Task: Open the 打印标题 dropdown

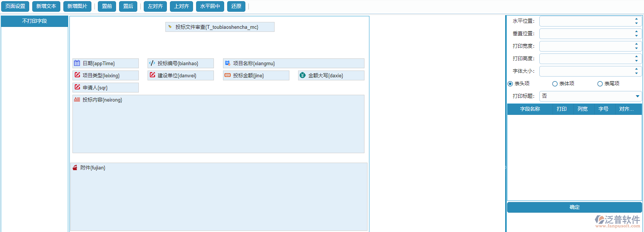Action: click(x=637, y=96)
